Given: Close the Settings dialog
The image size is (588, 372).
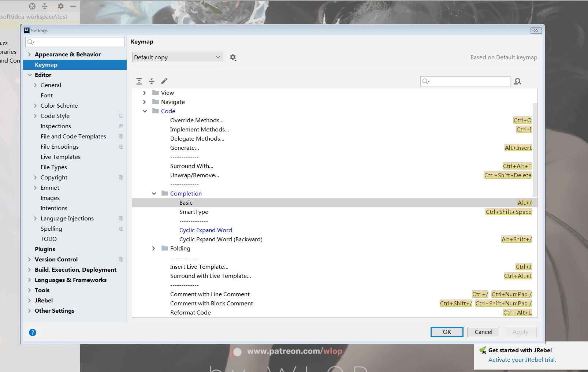Looking at the screenshot, I should point(536,30).
